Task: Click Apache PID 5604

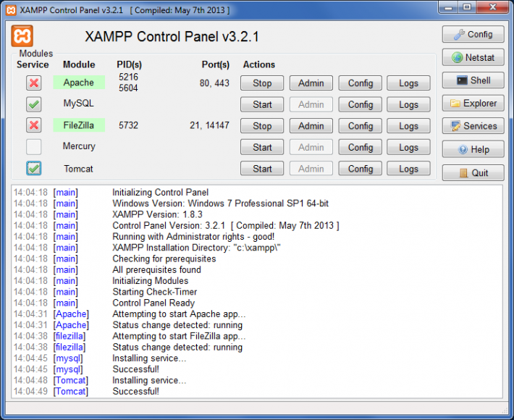Action: click(128, 88)
